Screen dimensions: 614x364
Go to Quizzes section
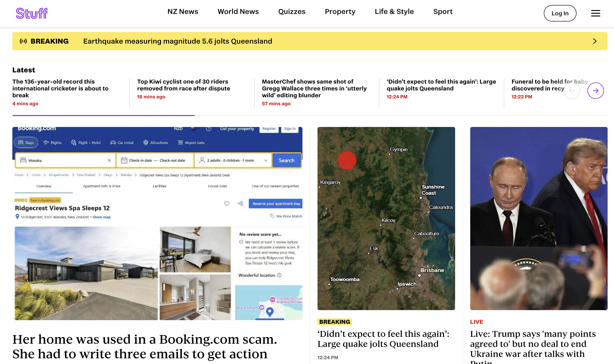(292, 11)
